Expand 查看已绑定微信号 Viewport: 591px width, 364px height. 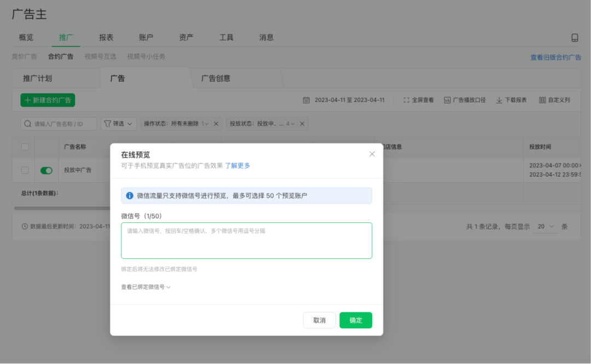click(x=146, y=287)
